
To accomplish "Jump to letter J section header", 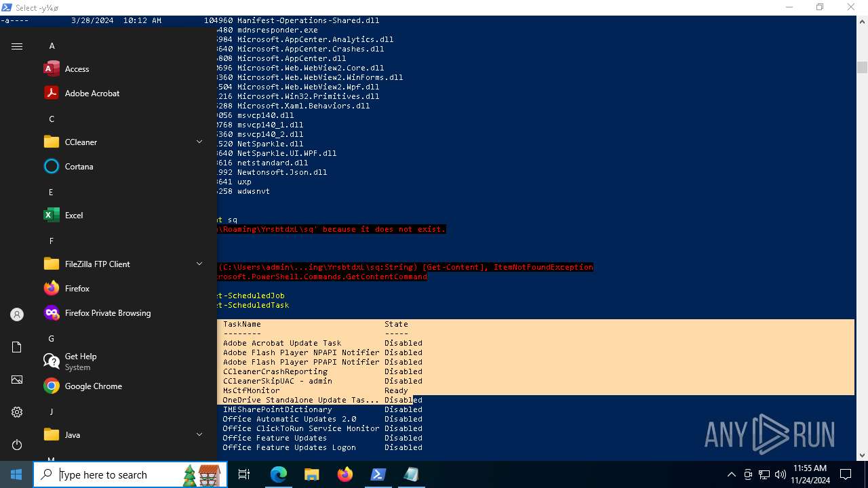I will click(x=52, y=412).
